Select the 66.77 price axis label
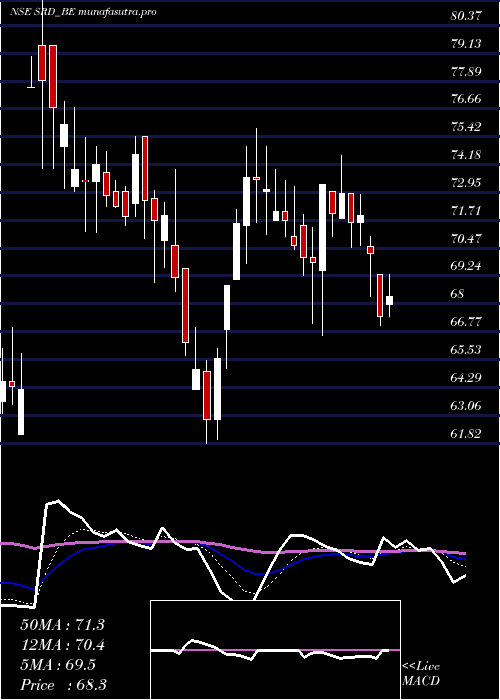The width and height of the screenshot is (500, 700). click(x=466, y=322)
